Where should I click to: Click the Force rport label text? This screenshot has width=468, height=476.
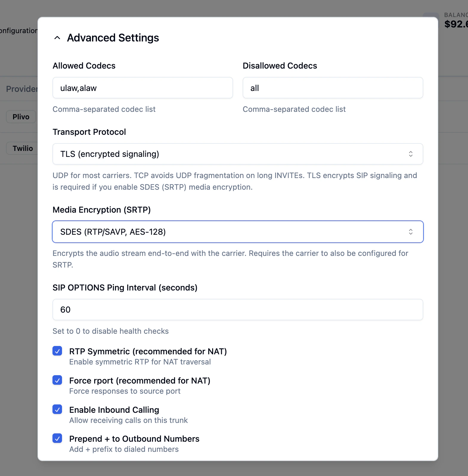pos(140,381)
